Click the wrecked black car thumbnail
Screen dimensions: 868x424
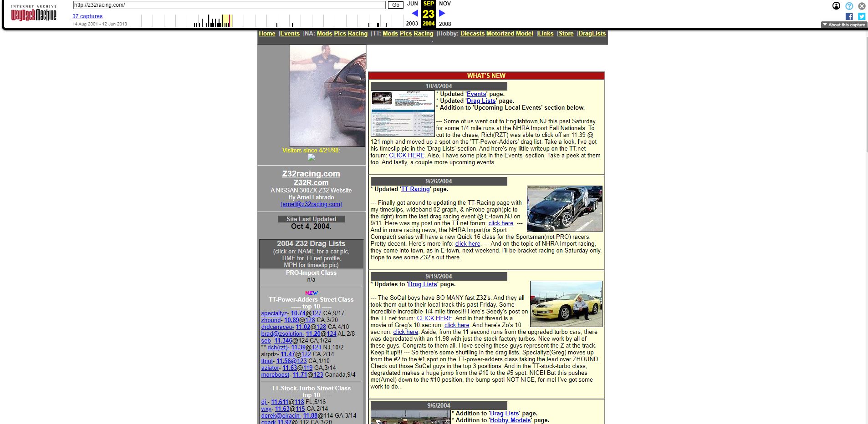tap(564, 208)
